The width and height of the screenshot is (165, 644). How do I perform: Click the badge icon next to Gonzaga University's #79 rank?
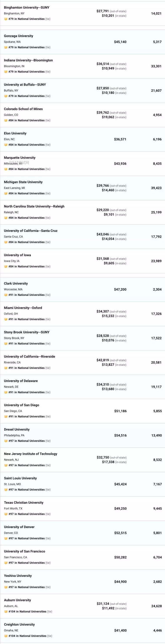point(5,47)
